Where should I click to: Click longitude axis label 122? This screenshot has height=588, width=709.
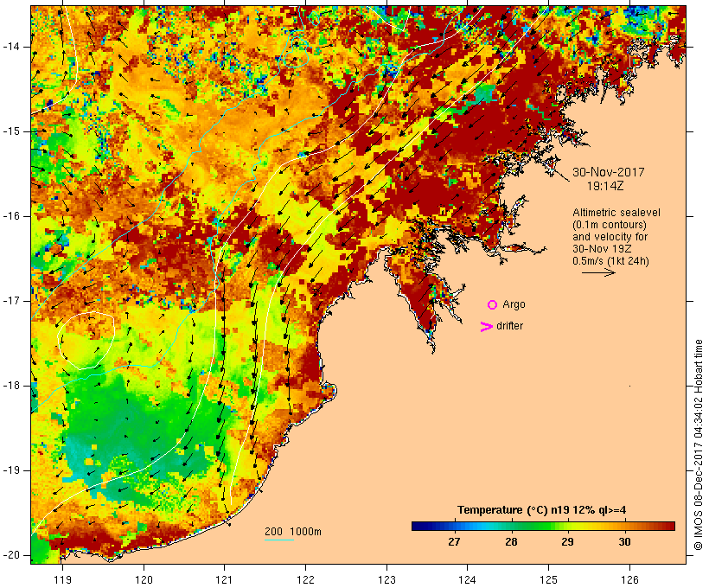tap(306, 579)
